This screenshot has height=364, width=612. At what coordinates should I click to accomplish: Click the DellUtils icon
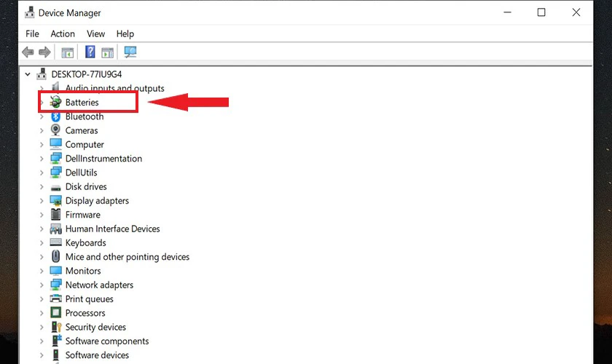click(56, 172)
